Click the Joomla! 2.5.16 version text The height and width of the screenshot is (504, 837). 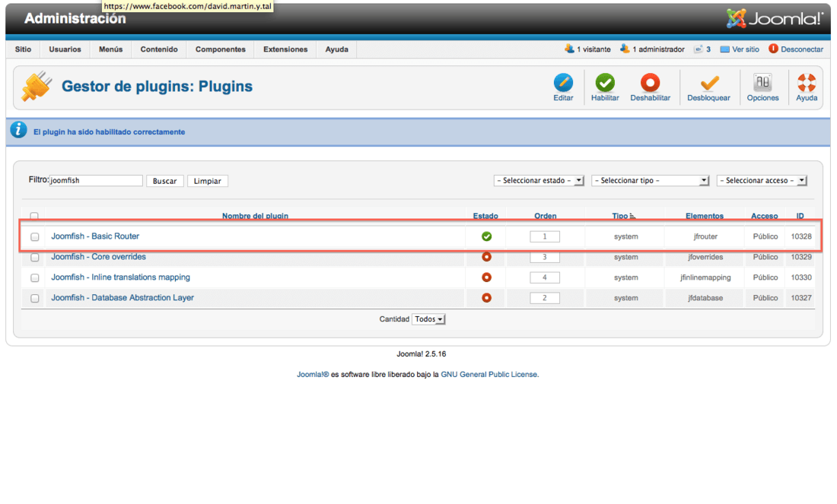click(x=422, y=354)
